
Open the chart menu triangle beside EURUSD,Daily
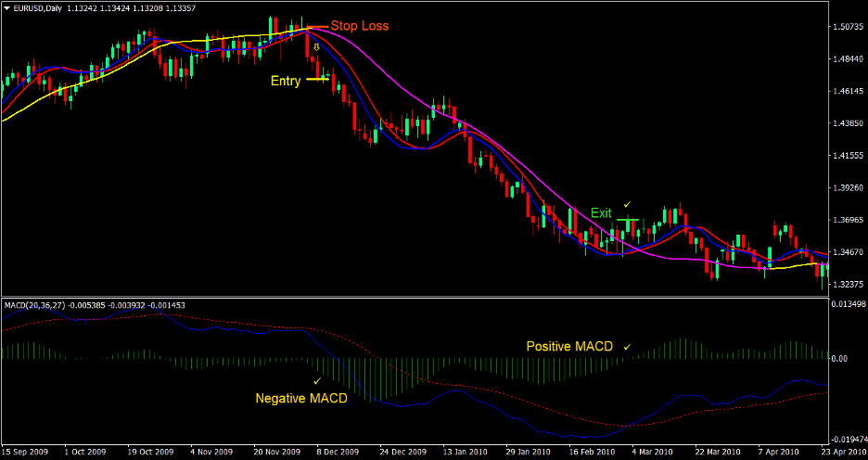(6, 9)
